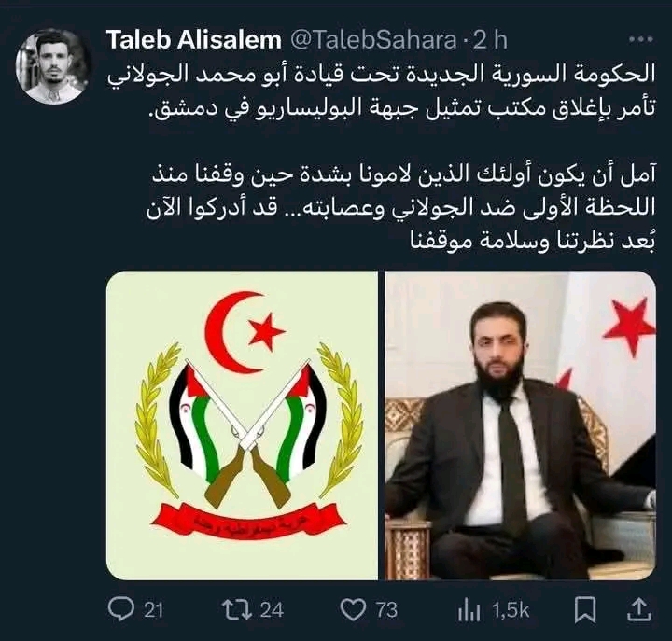
Task: Open view analytics bar chart icon
Action: pos(469,609)
